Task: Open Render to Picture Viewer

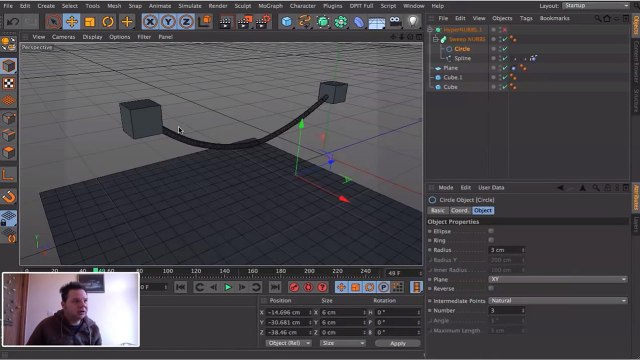Action: [x=244, y=22]
